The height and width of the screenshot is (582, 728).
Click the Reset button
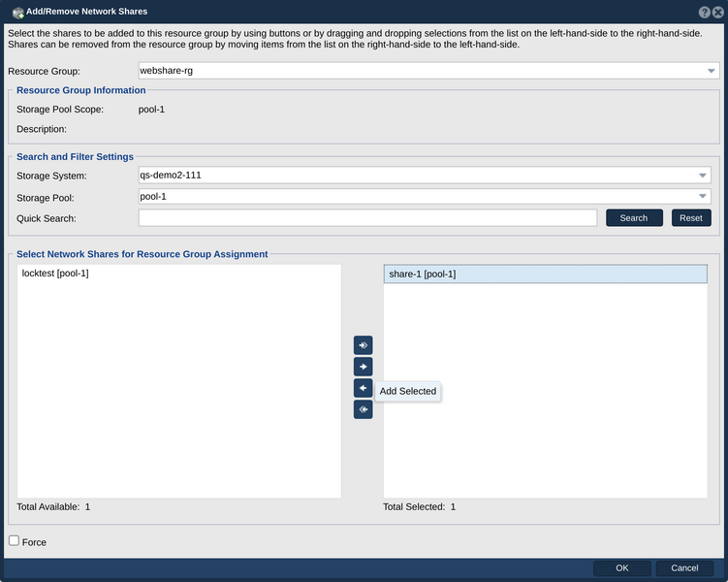pos(691,218)
